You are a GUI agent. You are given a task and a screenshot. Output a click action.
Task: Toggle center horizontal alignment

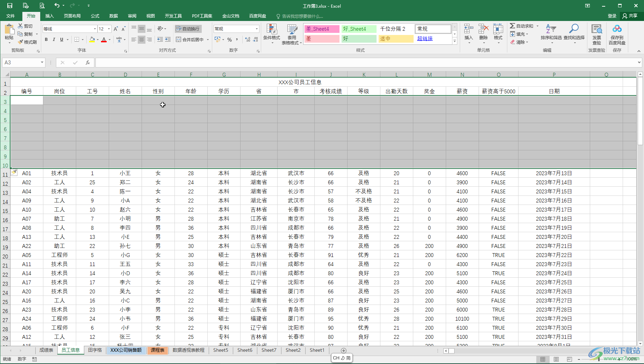click(142, 40)
